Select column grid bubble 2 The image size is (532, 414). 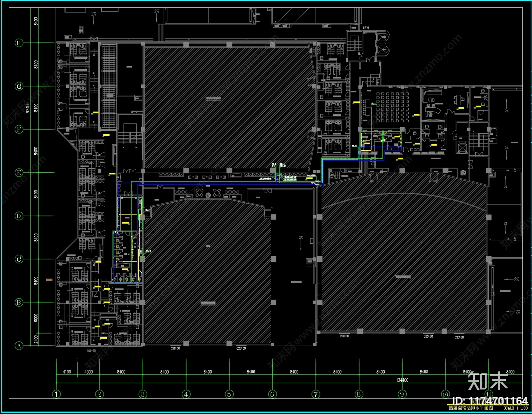pos(100,394)
